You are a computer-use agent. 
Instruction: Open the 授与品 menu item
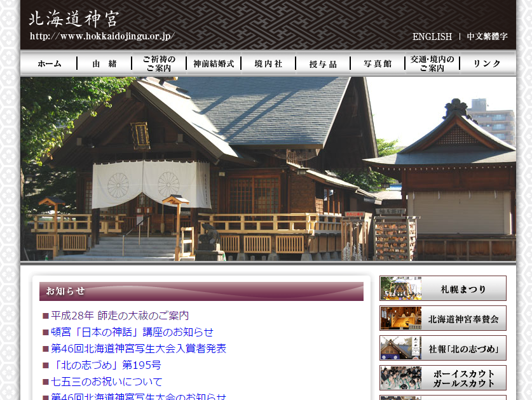tap(323, 63)
